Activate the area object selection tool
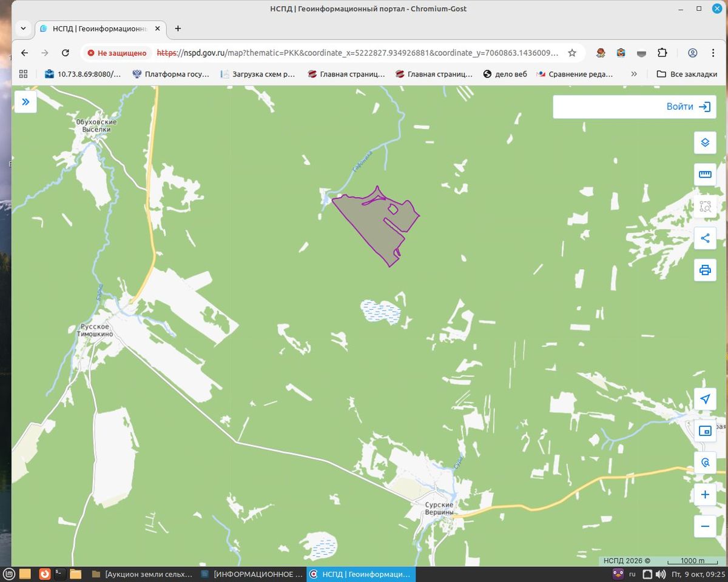Screen dimensions: 728x582 pos(705,206)
